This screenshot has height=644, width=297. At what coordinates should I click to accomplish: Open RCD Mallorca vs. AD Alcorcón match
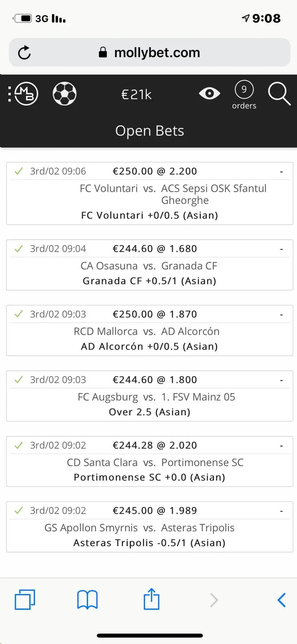pos(147,331)
